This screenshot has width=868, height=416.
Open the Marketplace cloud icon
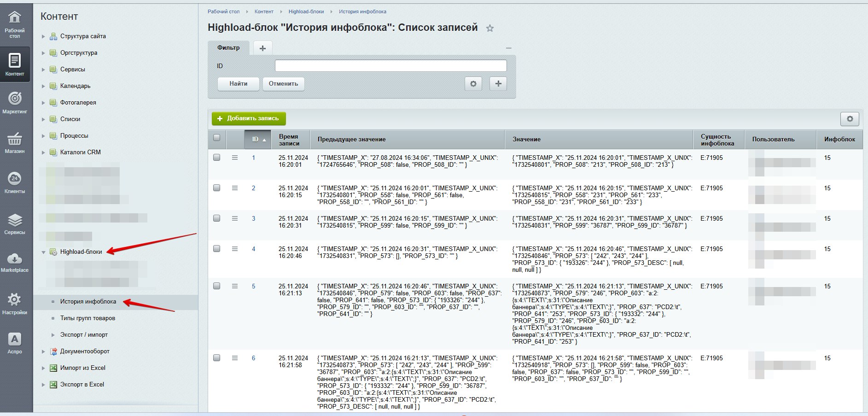(x=15, y=259)
